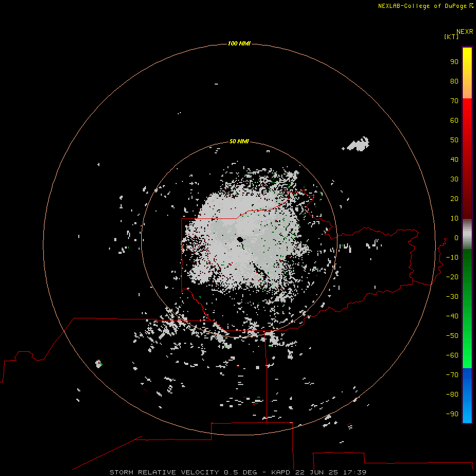Click the 50 NMI range ring label

coord(239,141)
